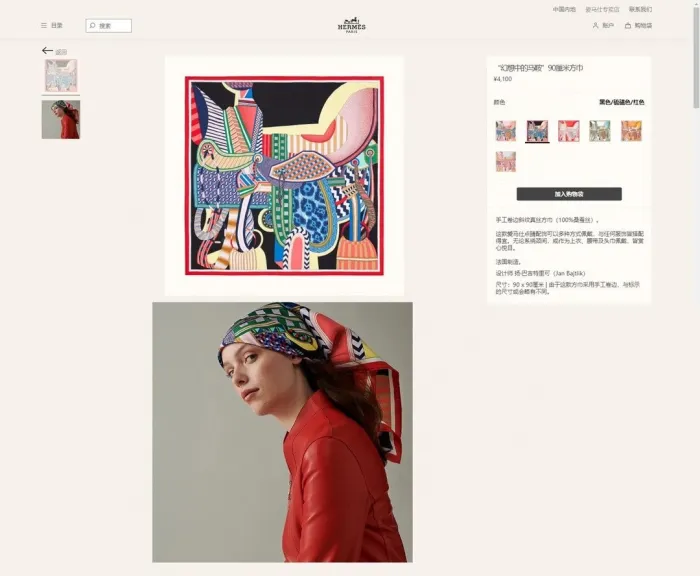Open the 中国内地 region link

(564, 9)
